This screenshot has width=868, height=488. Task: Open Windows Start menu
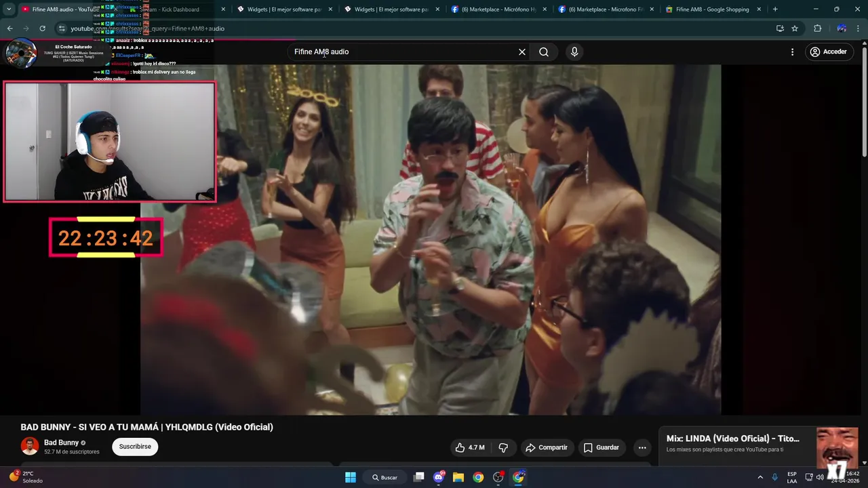pos(351,477)
